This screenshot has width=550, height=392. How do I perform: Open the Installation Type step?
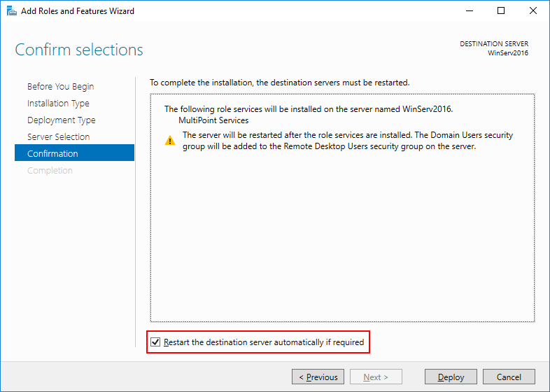58,104
